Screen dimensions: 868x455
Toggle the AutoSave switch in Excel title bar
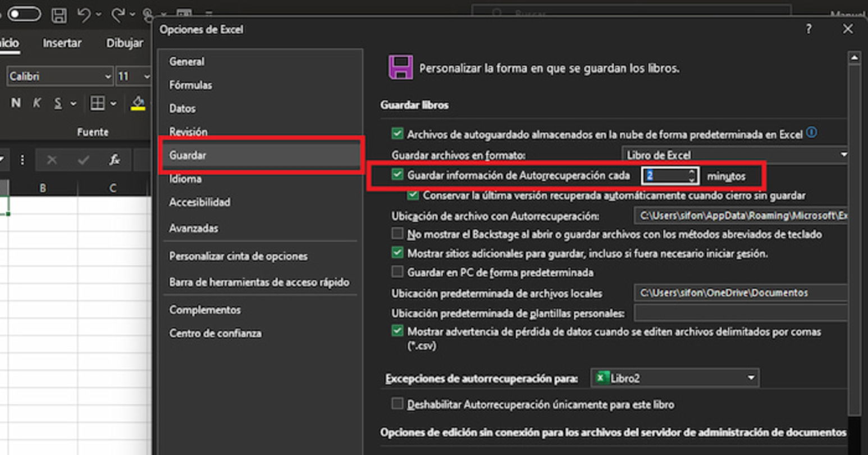coord(24,13)
